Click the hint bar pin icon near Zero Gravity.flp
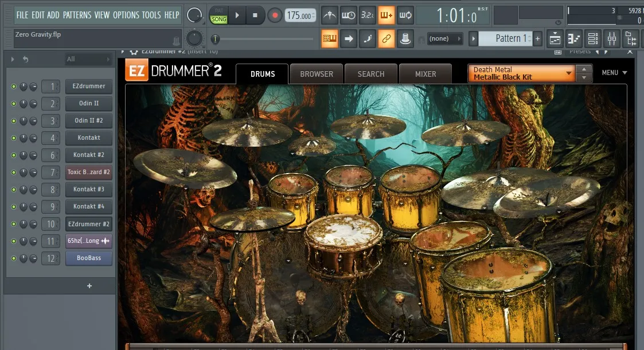The image size is (644, 350). tap(176, 41)
